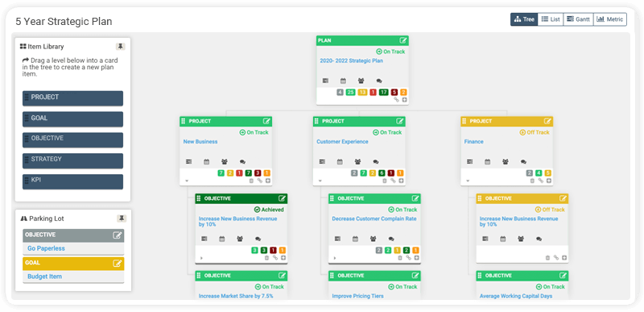Select the KPI level in Item Library
Screen dimensions: 644x312
pos(72,181)
